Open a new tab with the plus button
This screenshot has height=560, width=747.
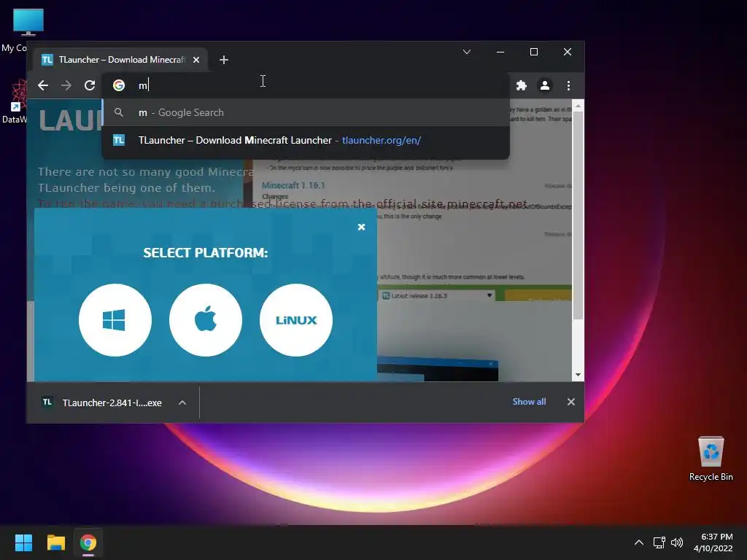(224, 60)
